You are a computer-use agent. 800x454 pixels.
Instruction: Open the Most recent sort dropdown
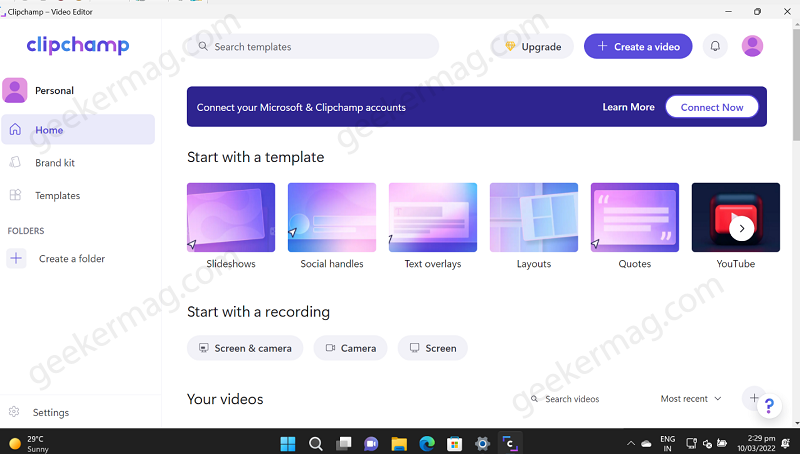point(691,399)
